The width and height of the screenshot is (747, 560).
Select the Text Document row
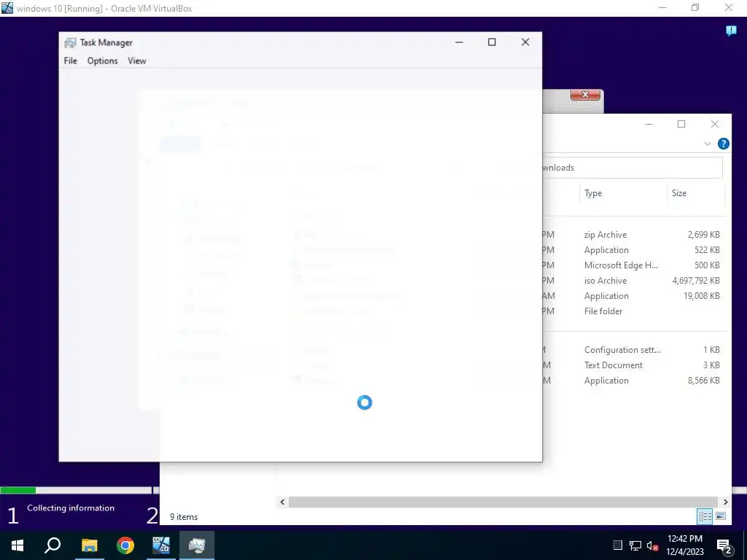pos(634,365)
